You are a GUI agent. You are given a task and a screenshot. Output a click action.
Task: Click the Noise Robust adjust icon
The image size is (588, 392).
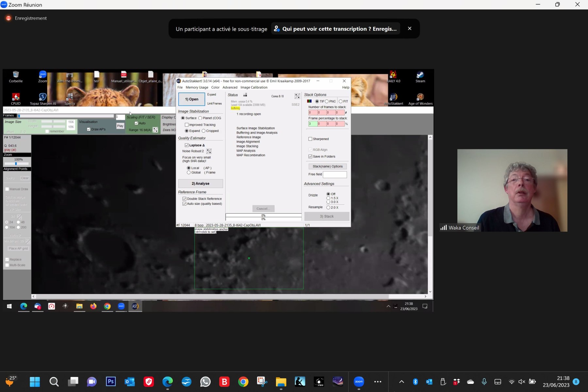[209, 151]
